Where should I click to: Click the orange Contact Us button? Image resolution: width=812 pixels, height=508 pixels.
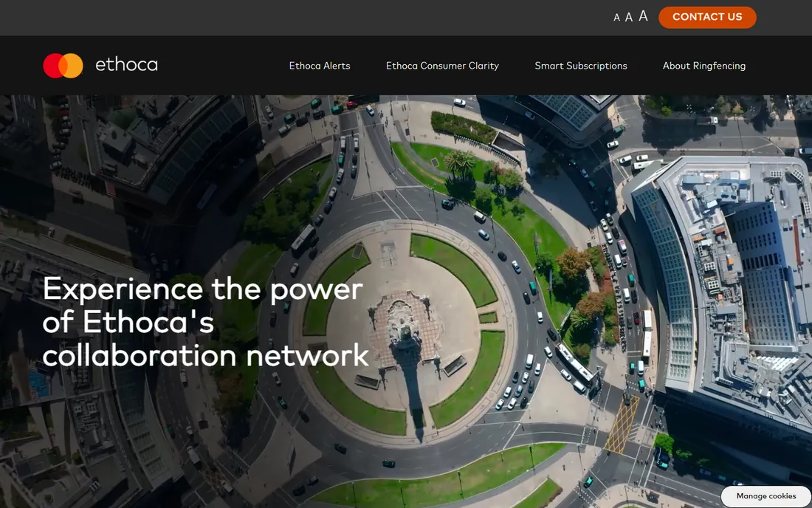click(x=707, y=17)
